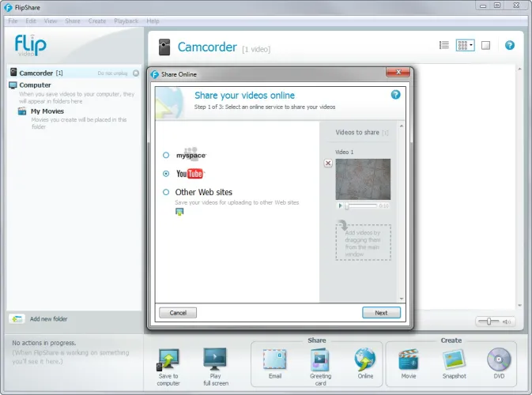The width and height of the screenshot is (532, 395).
Task: Open the View menu
Action: pos(51,21)
